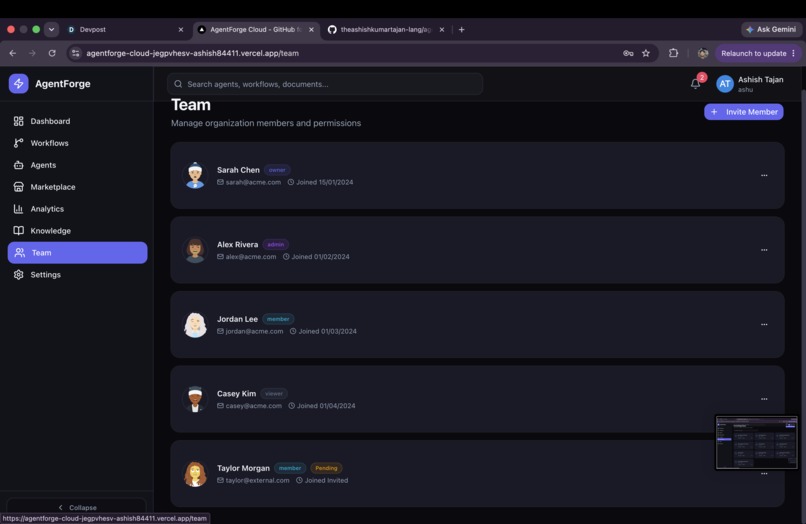This screenshot has height=524, width=806.
Task: Click the AT user avatar
Action: click(725, 84)
